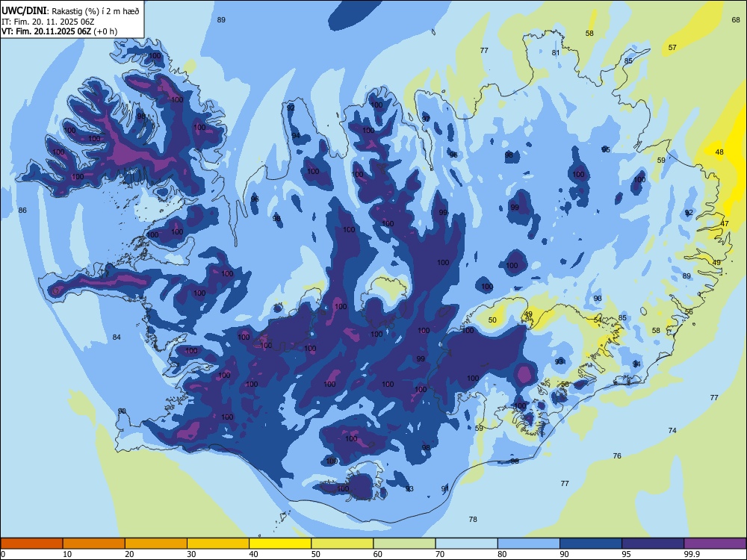Click the 0-10 dark orange legend swatch
Image resolution: width=747 pixels, height=560 pixels.
[32, 544]
